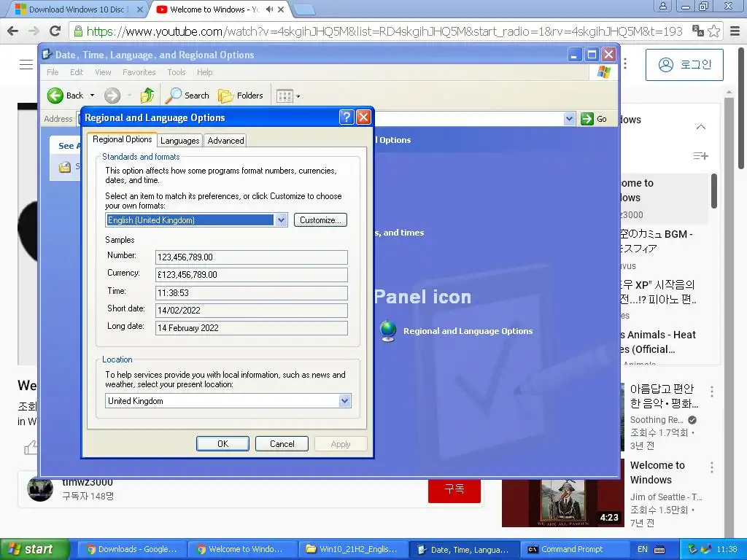
Task: Select the Regional Options tab
Action: tap(122, 139)
